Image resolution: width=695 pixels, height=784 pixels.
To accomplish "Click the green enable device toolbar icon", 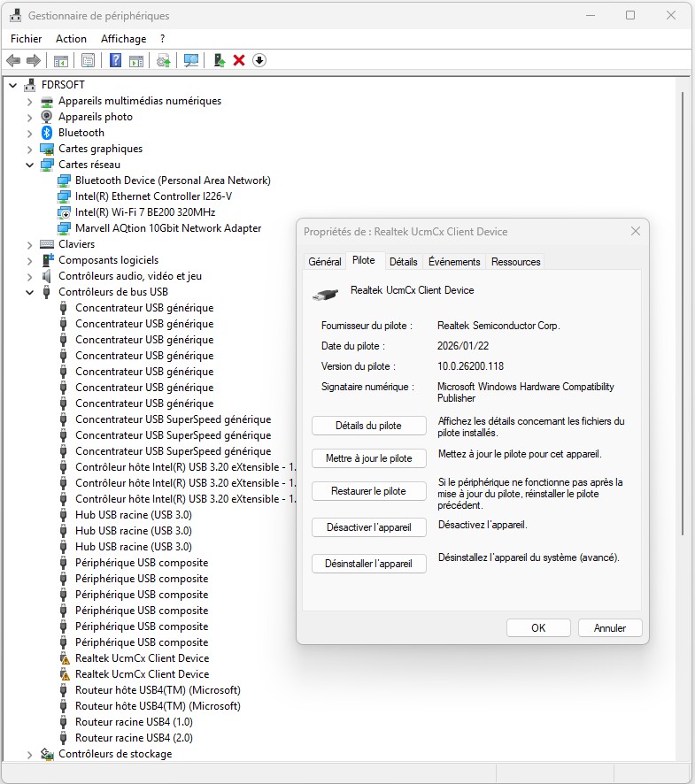I will (219, 60).
